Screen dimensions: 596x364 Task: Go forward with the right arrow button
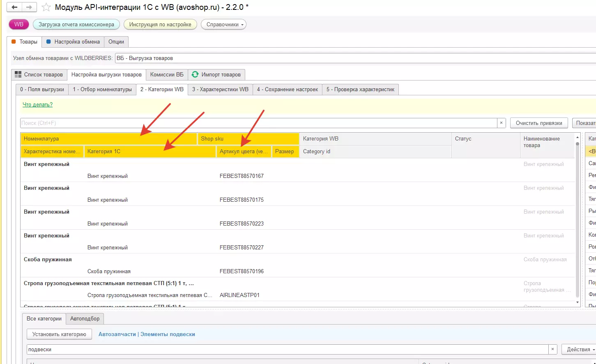[29, 7]
